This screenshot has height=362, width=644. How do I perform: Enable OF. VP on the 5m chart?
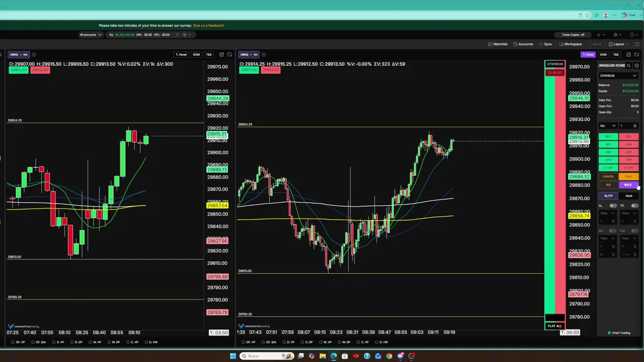point(19,342)
